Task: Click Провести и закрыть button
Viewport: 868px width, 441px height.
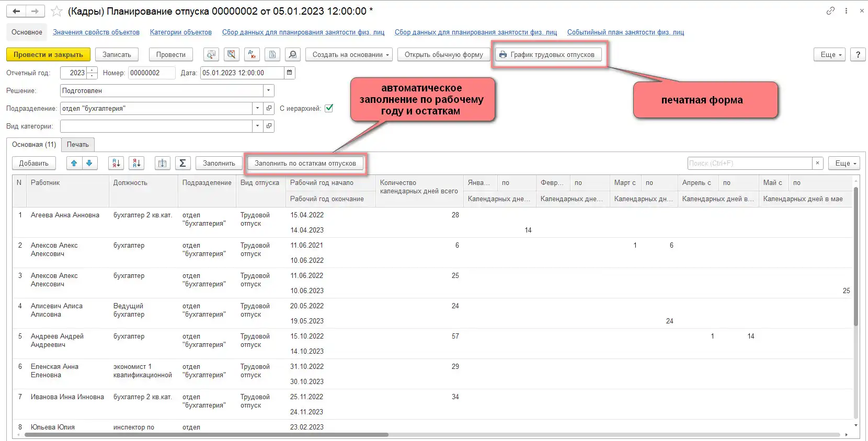Action: (x=48, y=55)
